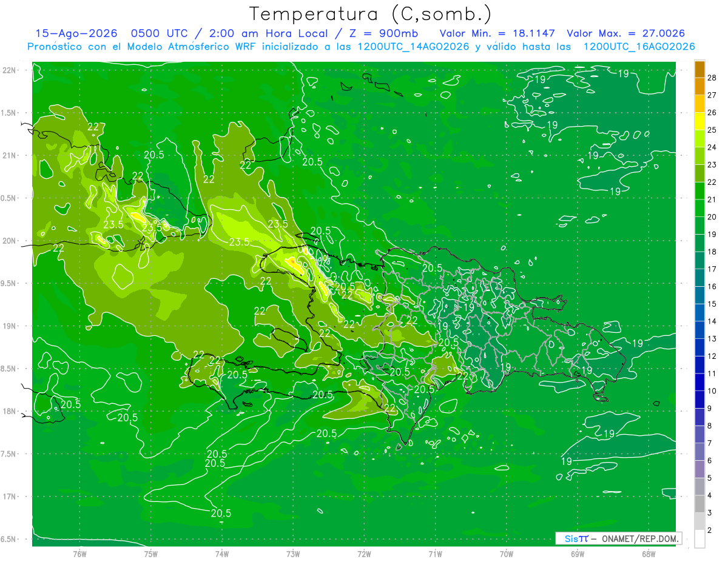Viewport: 728px width, 562px height.
Task: Click the legend value 25
Action: point(712,130)
